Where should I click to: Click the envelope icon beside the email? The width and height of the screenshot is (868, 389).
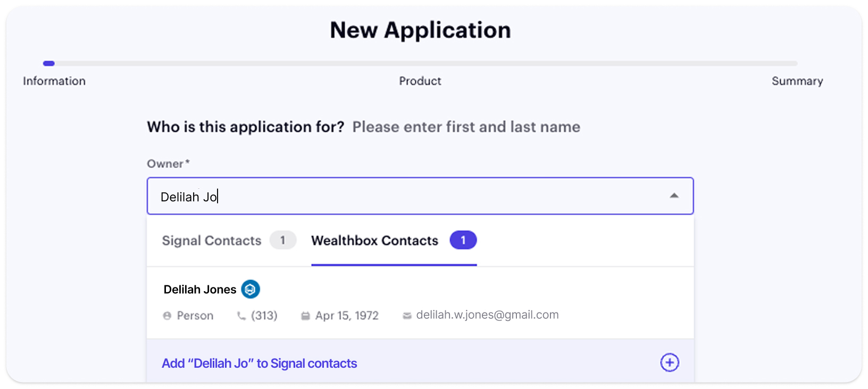pos(407,316)
